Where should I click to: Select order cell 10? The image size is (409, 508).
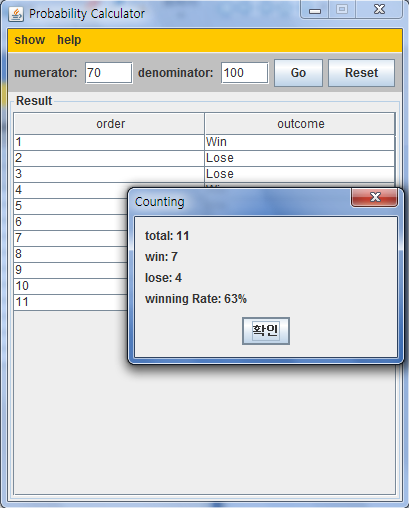coord(71,286)
